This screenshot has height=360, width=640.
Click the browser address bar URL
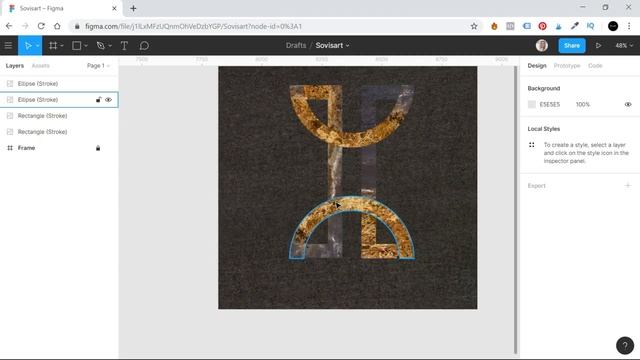tap(193, 26)
